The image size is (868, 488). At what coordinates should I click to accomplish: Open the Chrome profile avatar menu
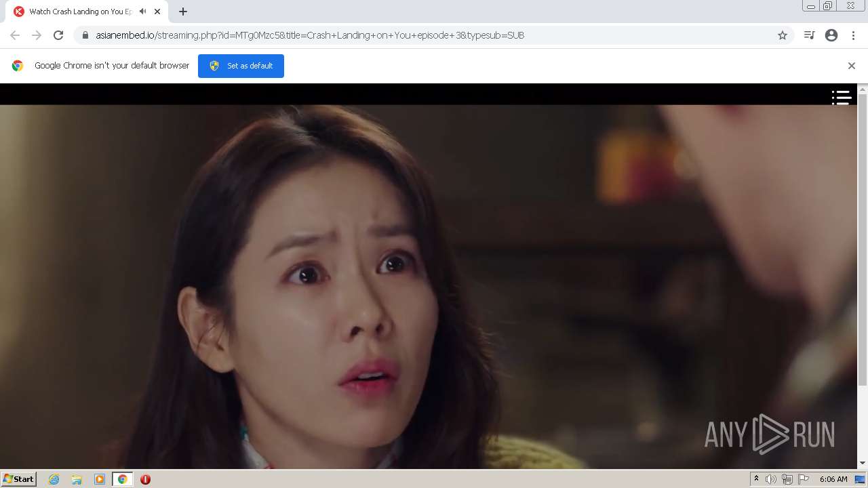click(831, 35)
